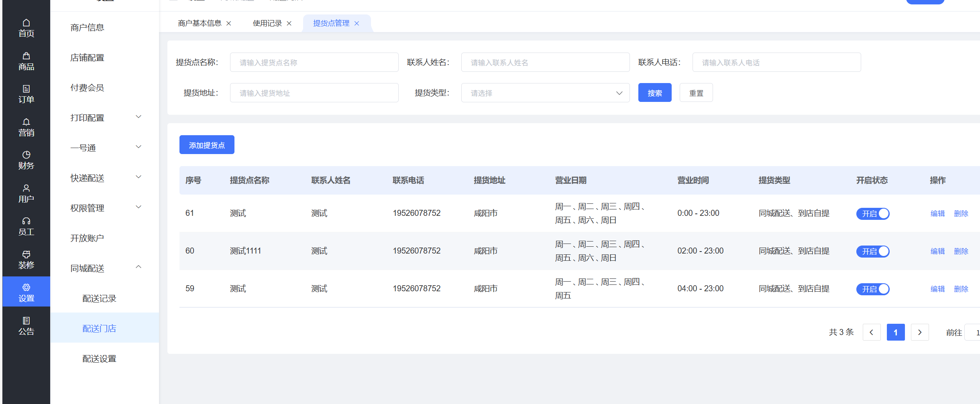Go to the 用户 person icon
The image size is (980, 404).
26,188
